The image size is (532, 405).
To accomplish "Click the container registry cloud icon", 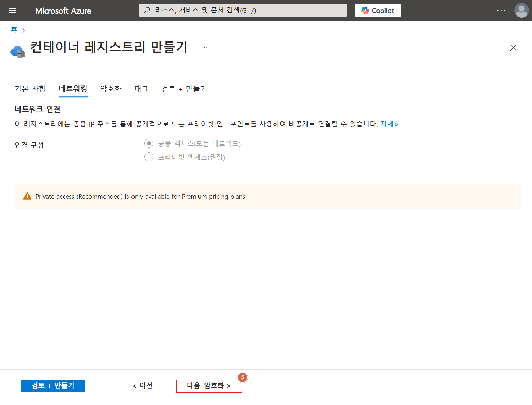I will click(x=18, y=51).
